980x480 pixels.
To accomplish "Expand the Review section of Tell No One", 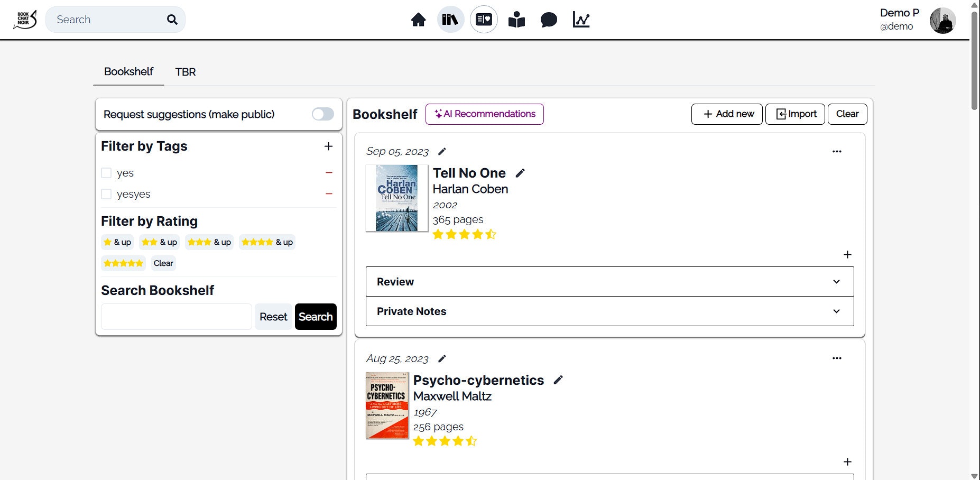I will [609, 282].
